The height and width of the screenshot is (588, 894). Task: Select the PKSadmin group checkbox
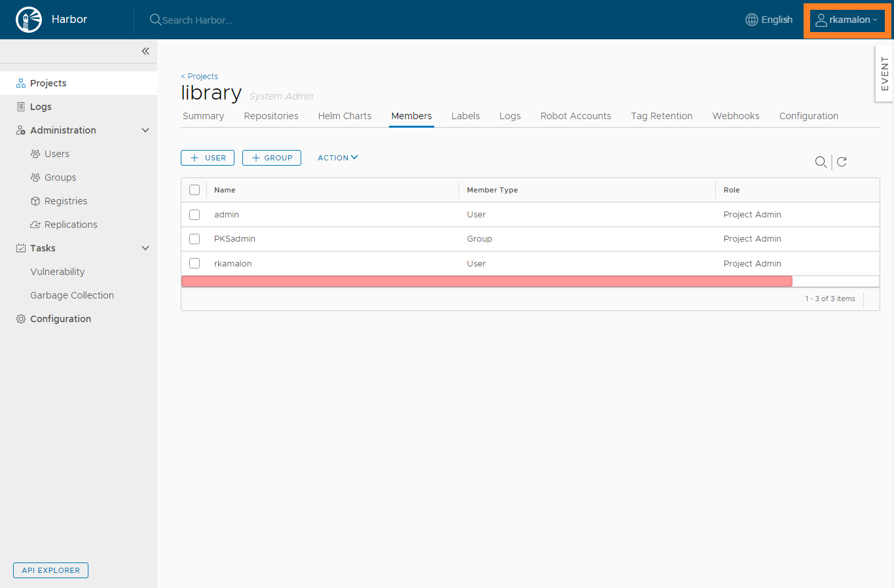195,239
